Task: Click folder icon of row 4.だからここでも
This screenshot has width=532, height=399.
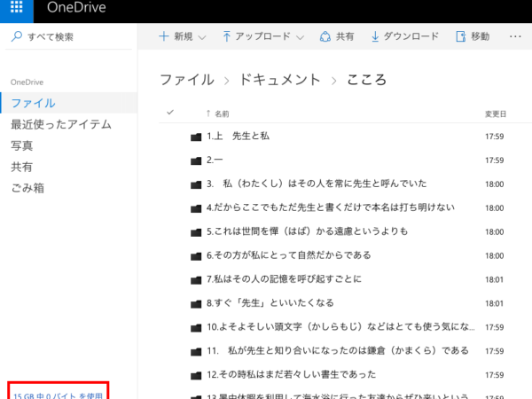Action: point(196,208)
